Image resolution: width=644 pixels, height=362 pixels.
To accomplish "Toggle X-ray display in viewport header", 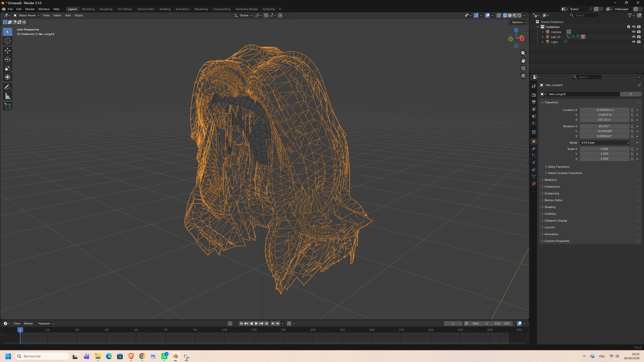I will point(498,15).
